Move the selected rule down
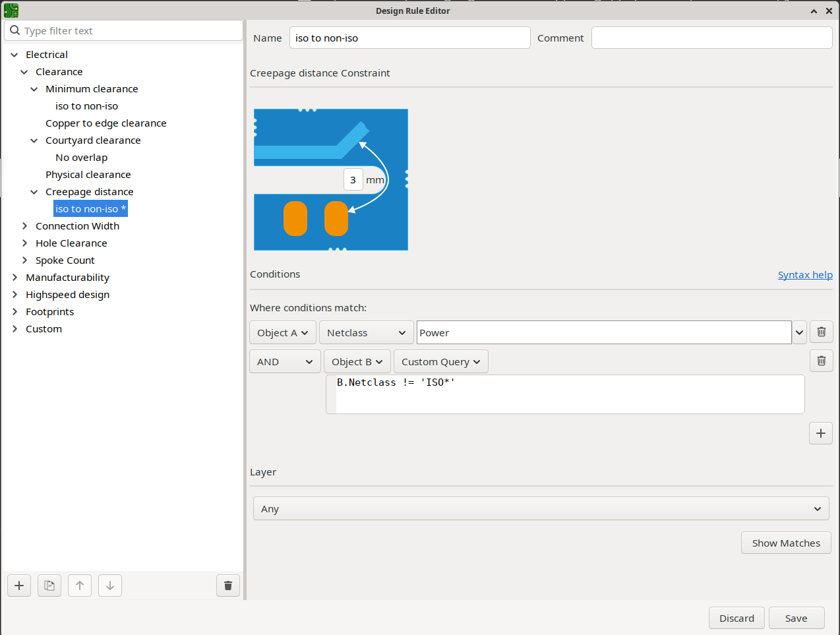The width and height of the screenshot is (840, 635). (109, 585)
